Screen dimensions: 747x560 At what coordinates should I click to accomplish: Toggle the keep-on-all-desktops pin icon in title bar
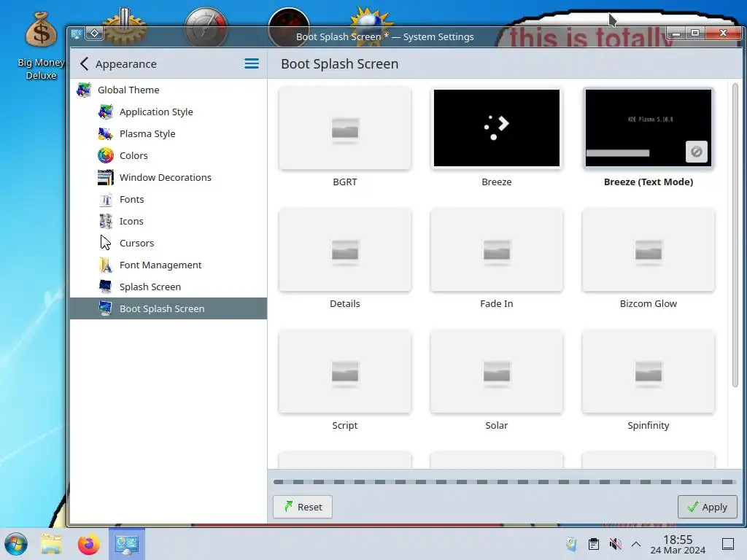[94, 34]
